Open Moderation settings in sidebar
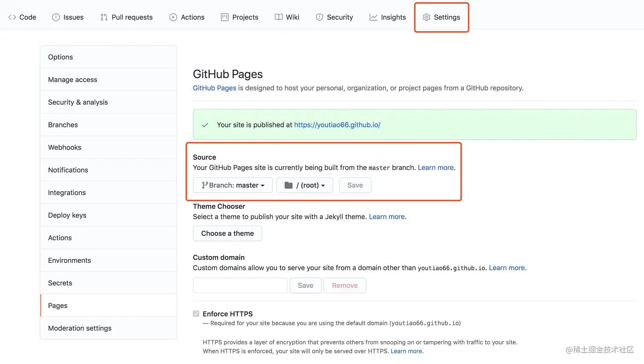Screen dimensions: 644x364 [108, 328]
